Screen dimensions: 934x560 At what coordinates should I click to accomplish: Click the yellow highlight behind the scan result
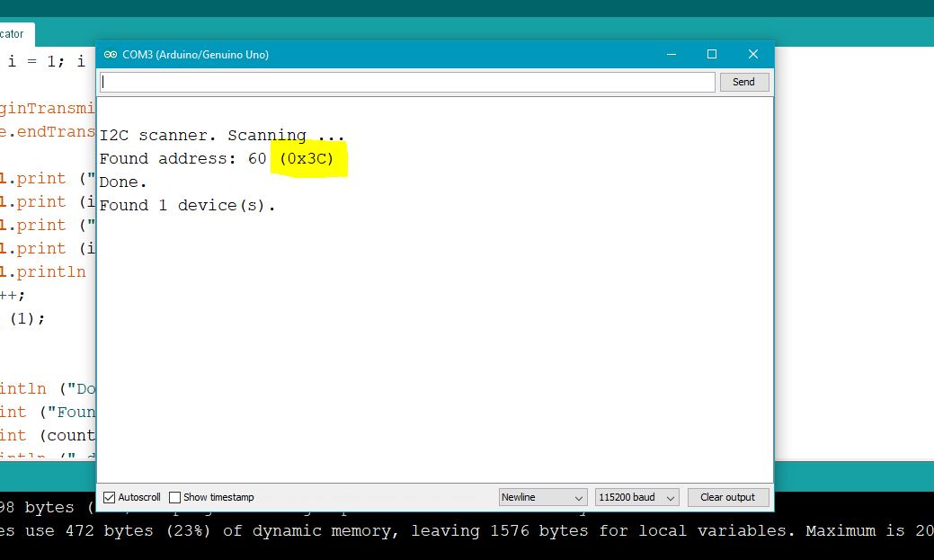308,158
